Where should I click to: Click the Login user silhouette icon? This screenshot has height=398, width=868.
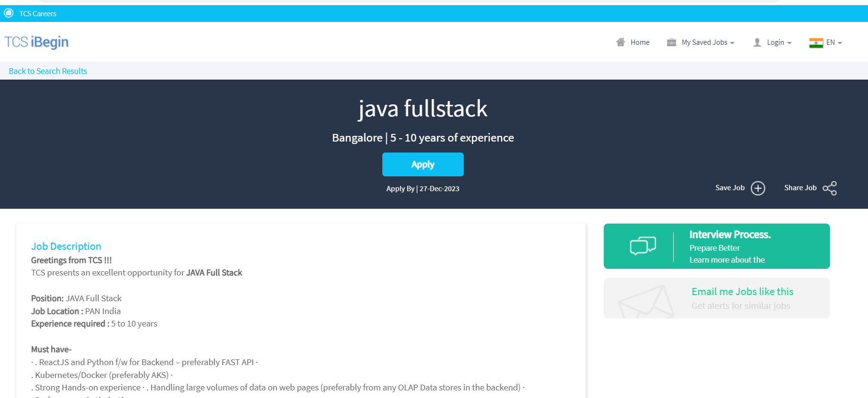coord(757,42)
